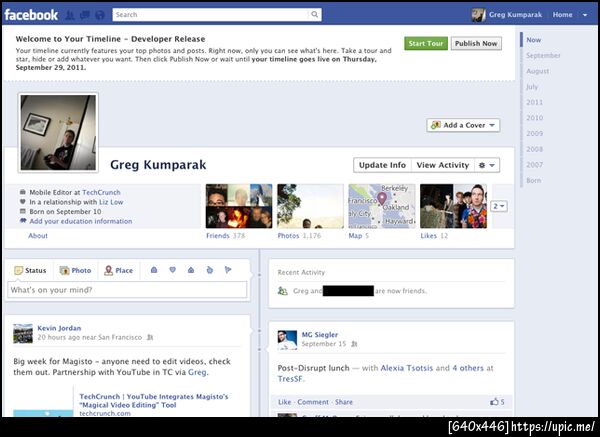Image resolution: width=600 pixels, height=437 pixels.
Task: Click the Facebook Search field
Action: 210,15
